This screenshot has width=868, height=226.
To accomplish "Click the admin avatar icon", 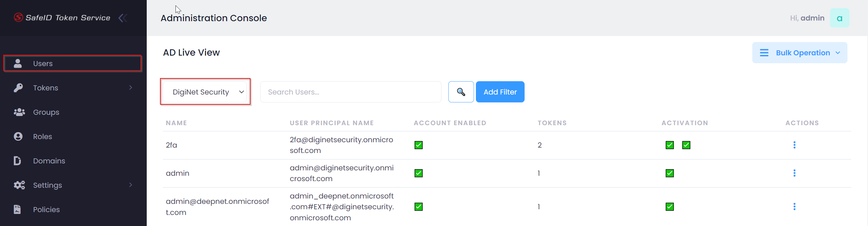I will pyautogui.click(x=839, y=18).
